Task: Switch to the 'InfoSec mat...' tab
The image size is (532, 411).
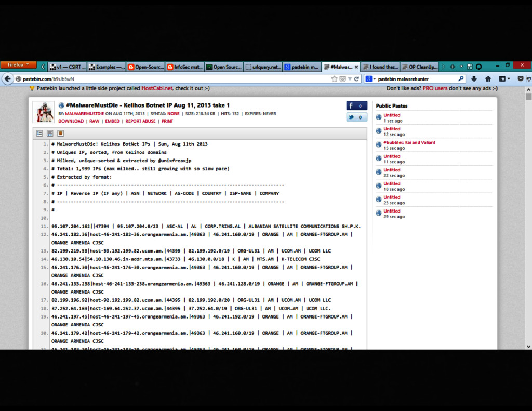Action: click(x=184, y=67)
